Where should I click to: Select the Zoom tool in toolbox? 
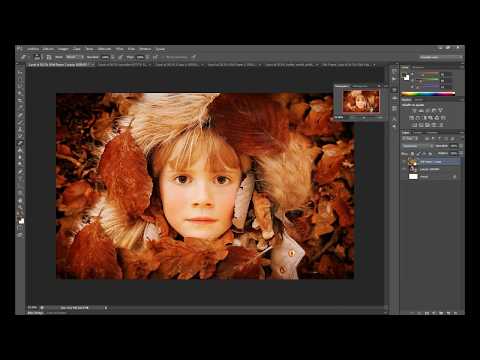pos(20,207)
